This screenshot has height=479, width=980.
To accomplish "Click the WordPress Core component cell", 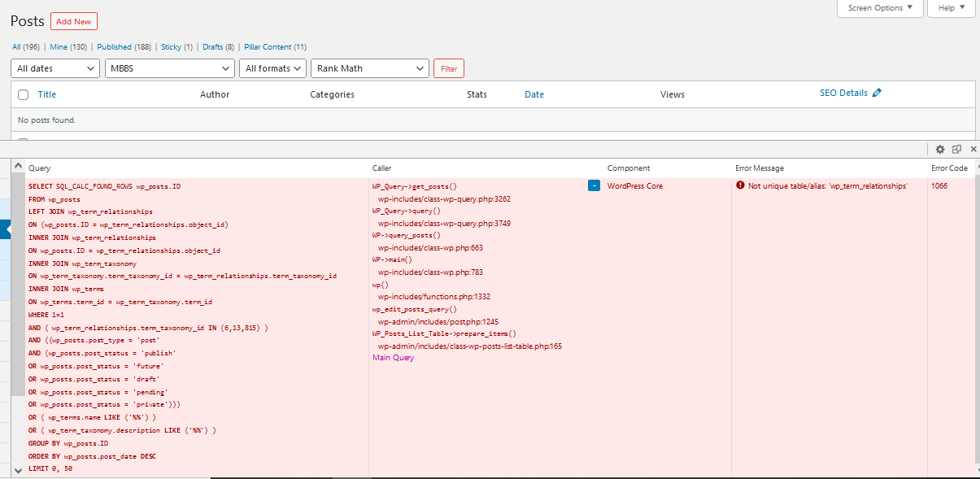I will [x=635, y=186].
